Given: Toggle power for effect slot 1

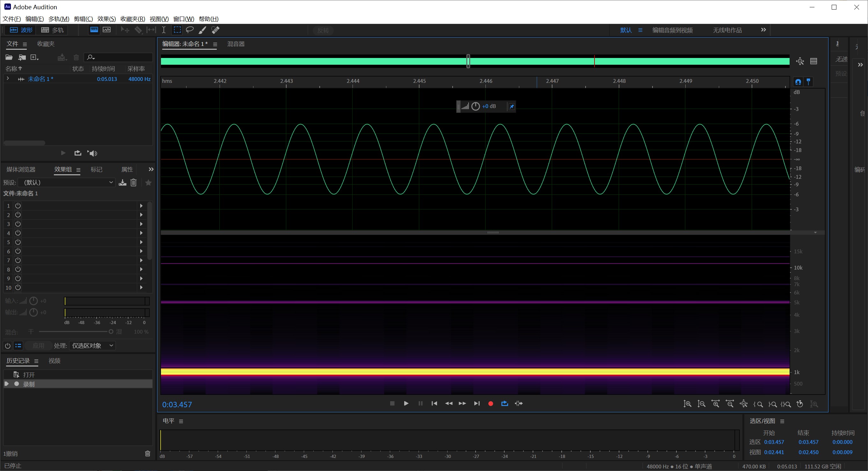Looking at the screenshot, I should click(x=18, y=206).
